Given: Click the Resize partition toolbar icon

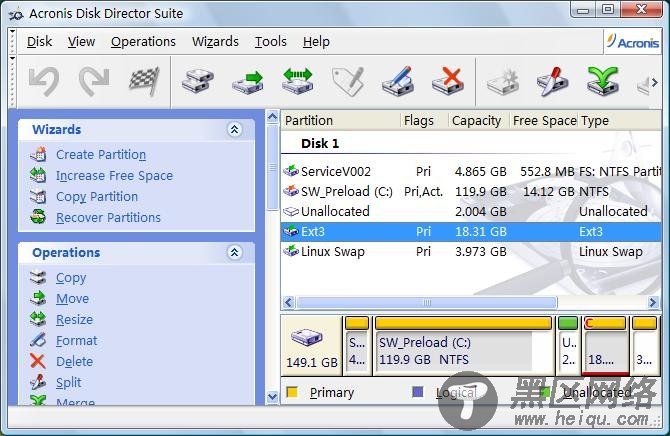Looking at the screenshot, I should [x=298, y=81].
